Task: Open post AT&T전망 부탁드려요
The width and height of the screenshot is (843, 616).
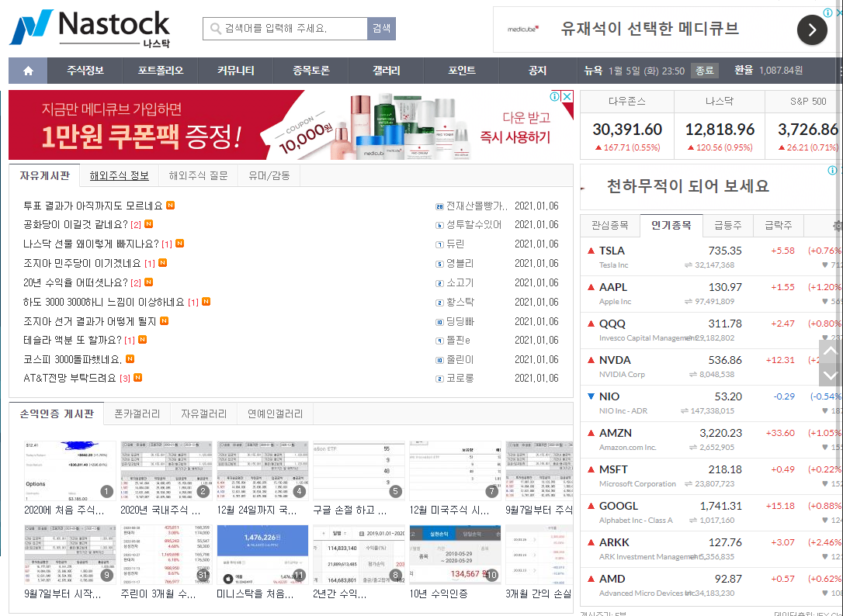Action: click(70, 379)
